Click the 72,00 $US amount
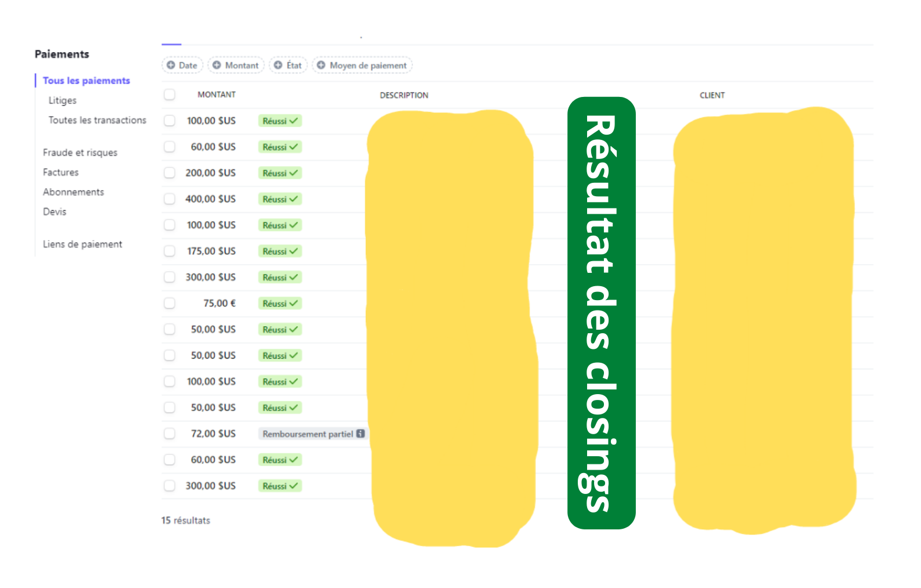The height and width of the screenshot is (588, 921). click(x=213, y=434)
